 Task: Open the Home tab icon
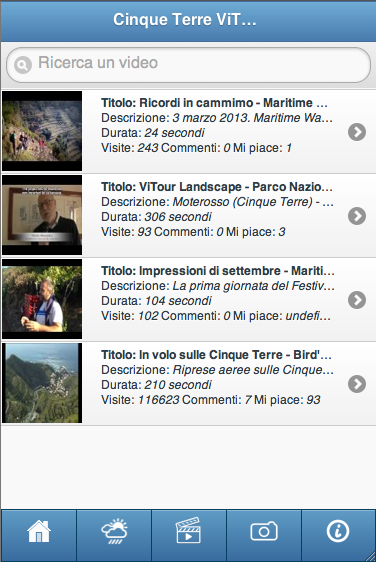[39, 531]
